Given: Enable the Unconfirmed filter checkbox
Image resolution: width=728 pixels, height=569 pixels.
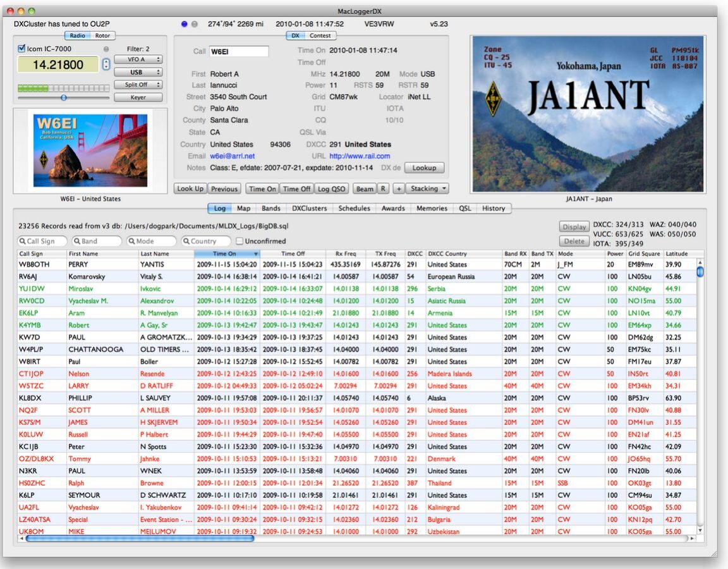Looking at the screenshot, I should click(x=240, y=241).
